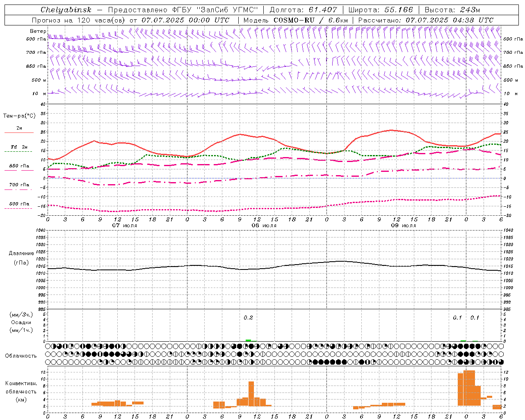This screenshot has height=420, width=525.
Task: Click the orange convective peak on 08 июля
Action: (251, 394)
